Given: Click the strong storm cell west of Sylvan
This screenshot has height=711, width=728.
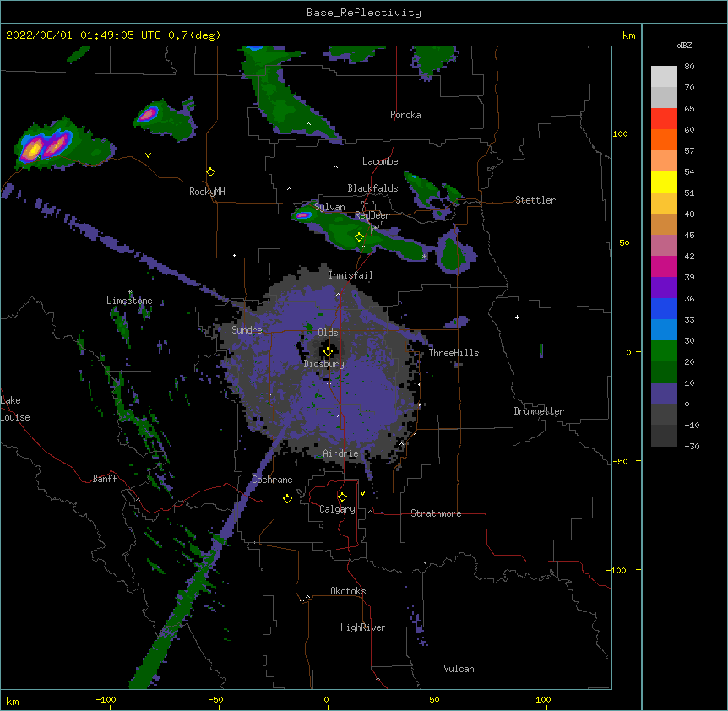Looking at the screenshot, I should [303, 214].
